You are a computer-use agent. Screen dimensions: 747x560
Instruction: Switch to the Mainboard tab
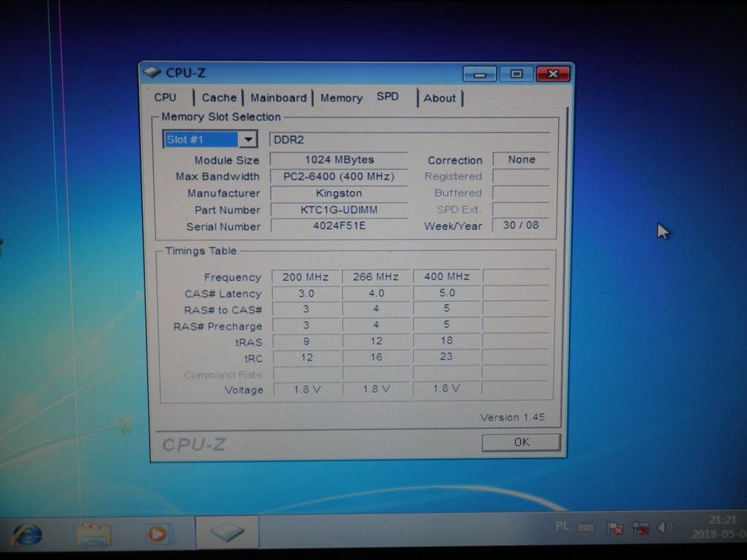pyautogui.click(x=279, y=98)
